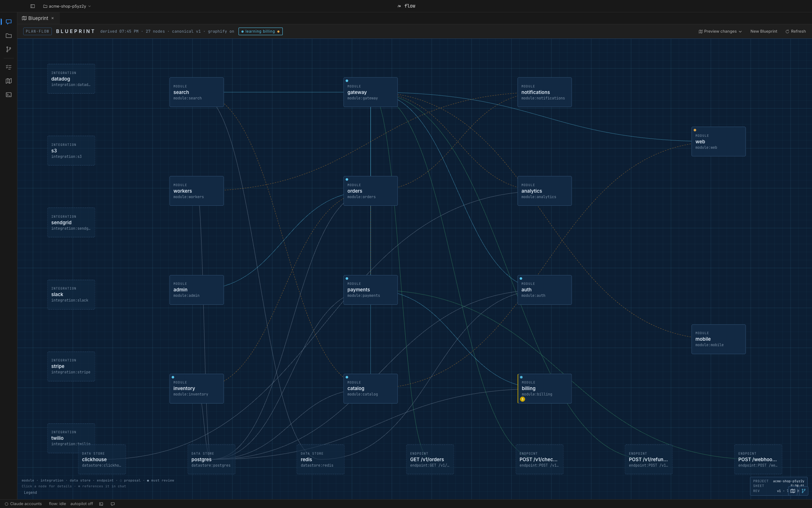The image size is (812, 508).
Task: Open the task checklist sidebar icon
Action: (x=9, y=67)
